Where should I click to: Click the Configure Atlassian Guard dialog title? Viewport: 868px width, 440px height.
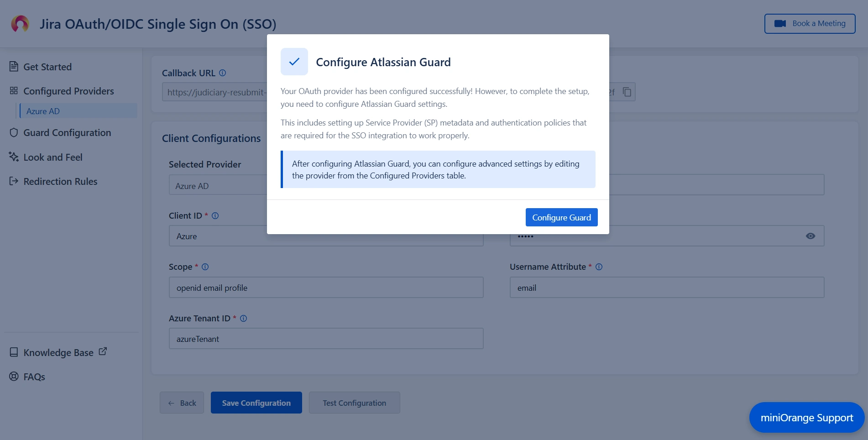pos(383,62)
